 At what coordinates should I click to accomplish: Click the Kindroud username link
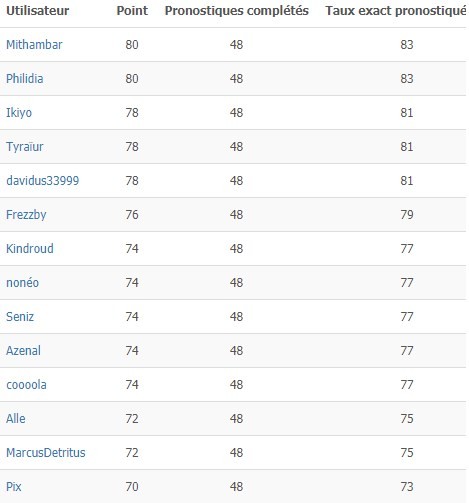click(30, 249)
